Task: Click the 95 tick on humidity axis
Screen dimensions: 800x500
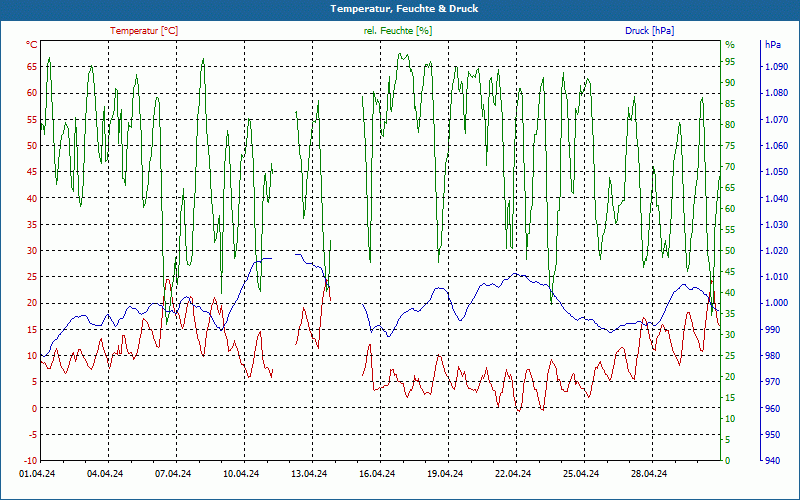Action: coord(730,62)
